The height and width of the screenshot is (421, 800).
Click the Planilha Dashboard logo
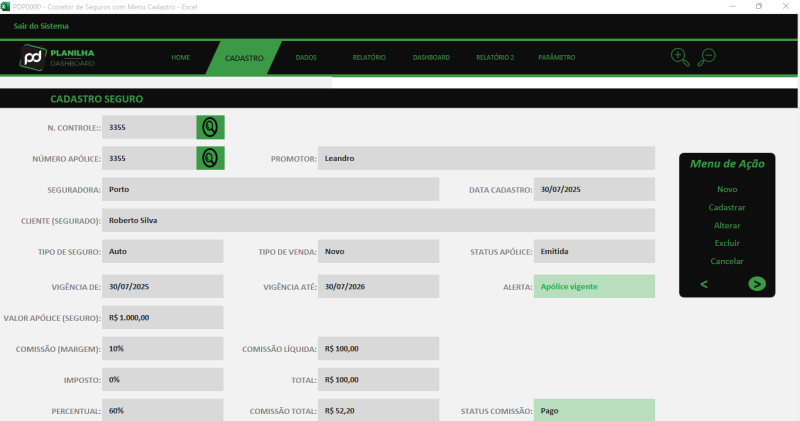[x=60, y=58]
